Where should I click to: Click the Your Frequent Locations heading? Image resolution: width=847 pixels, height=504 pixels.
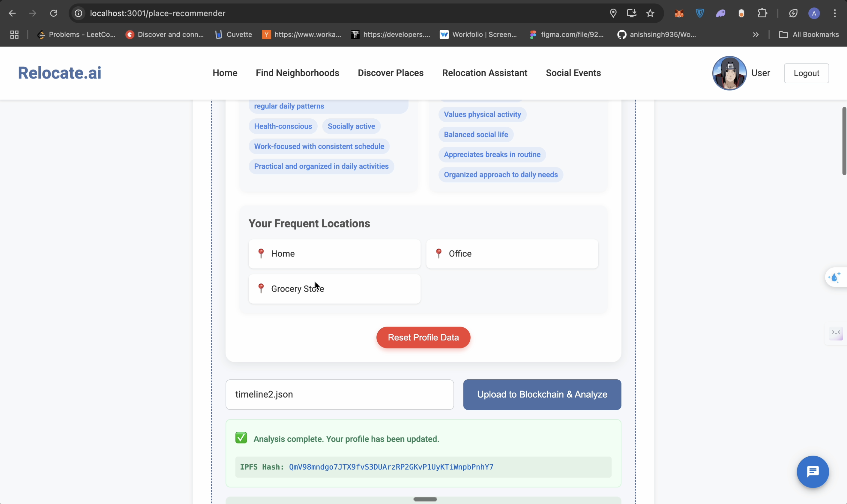pos(309,224)
